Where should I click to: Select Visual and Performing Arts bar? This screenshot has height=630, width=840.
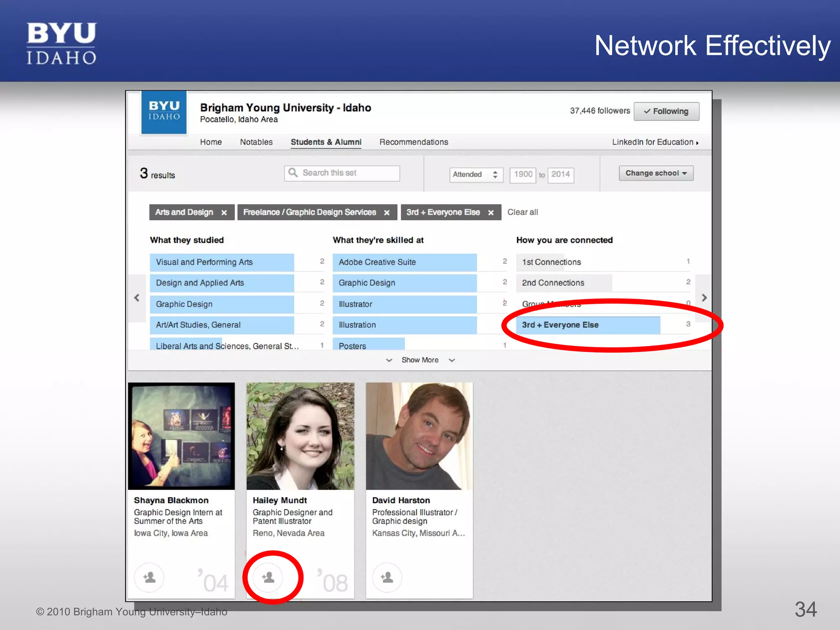point(222,262)
